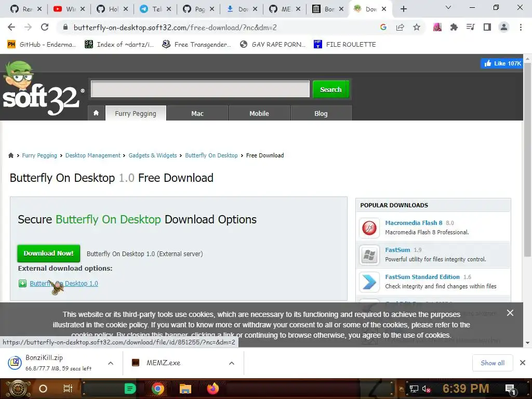
Task: Open the tab search dropdown arrow
Action: (448, 7)
